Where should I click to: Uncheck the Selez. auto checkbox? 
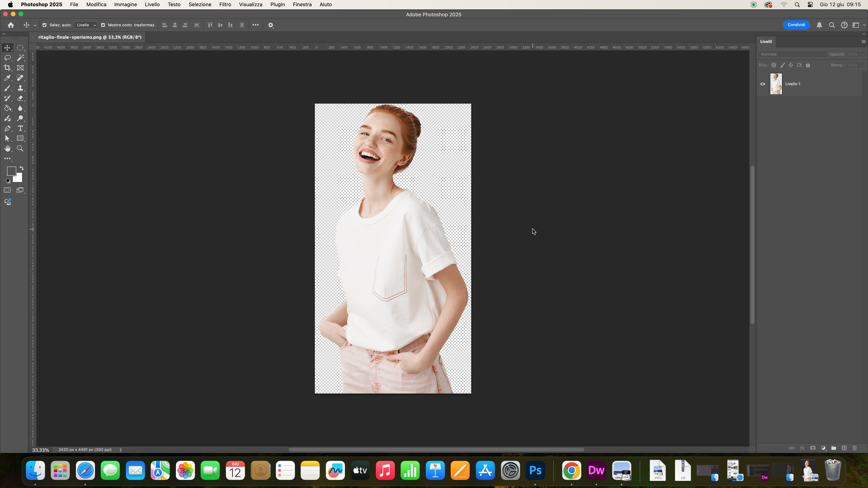coord(45,25)
